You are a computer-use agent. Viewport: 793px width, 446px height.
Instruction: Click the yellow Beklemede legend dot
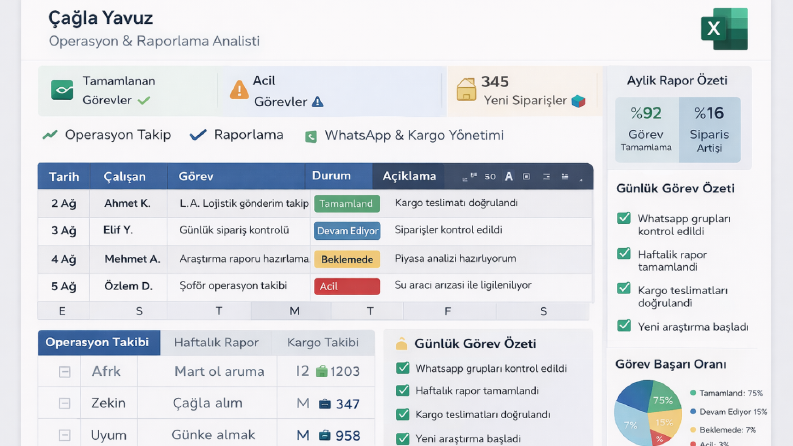tap(693, 430)
